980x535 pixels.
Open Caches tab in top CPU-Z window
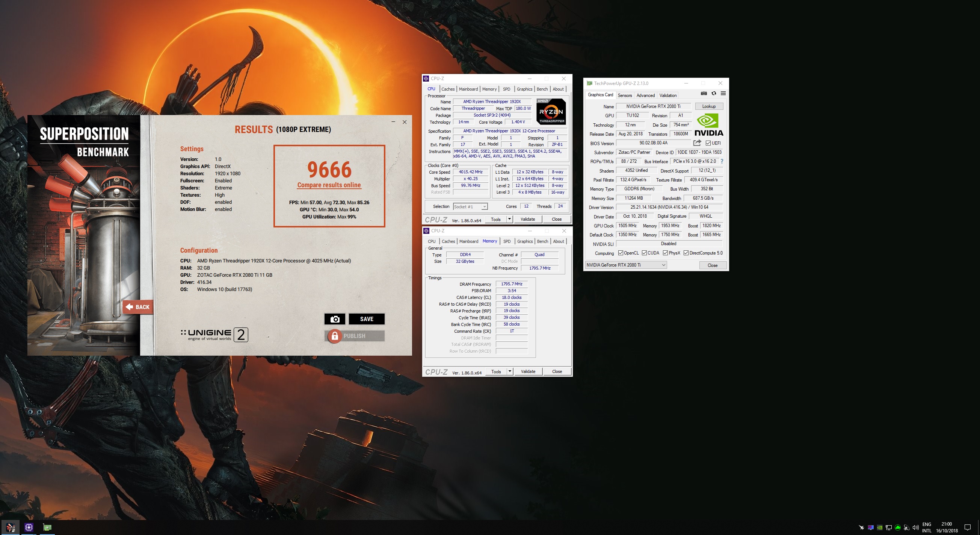448,89
